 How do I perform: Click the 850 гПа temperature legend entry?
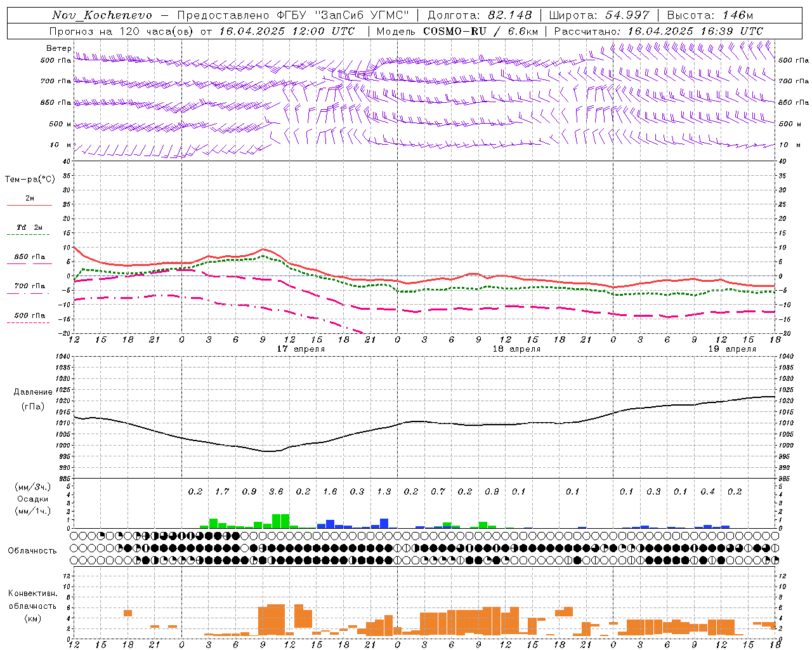(x=30, y=257)
